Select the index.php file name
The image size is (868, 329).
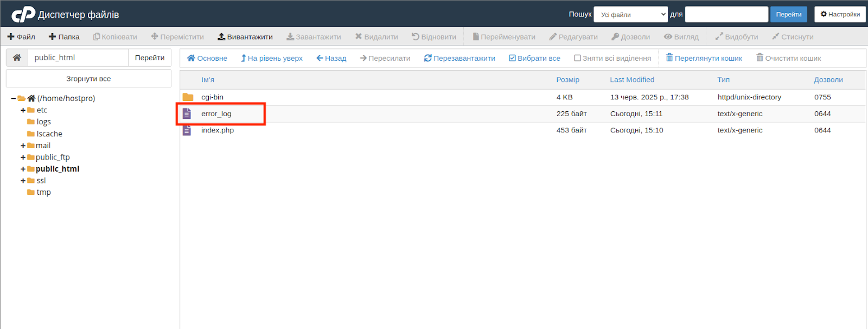(x=218, y=130)
